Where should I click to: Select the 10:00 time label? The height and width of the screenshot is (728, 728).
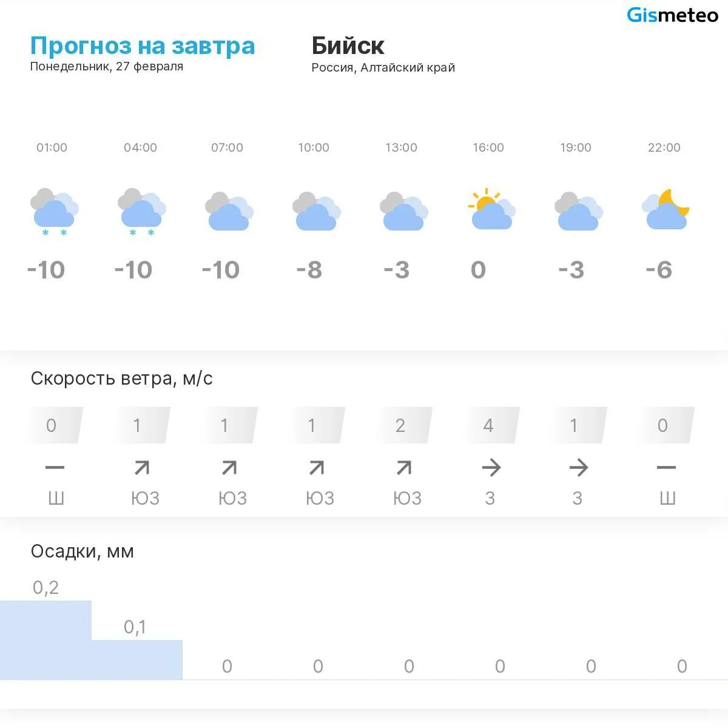314,147
